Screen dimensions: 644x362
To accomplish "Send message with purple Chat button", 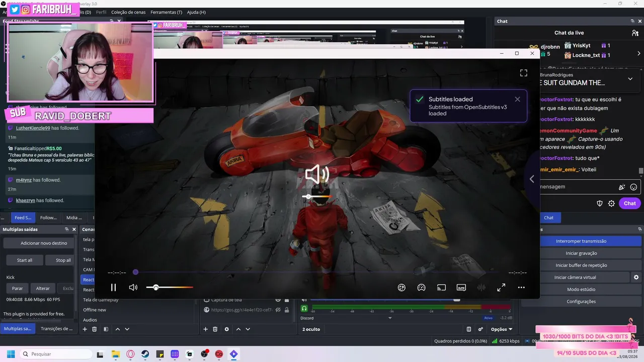I will (x=630, y=204).
